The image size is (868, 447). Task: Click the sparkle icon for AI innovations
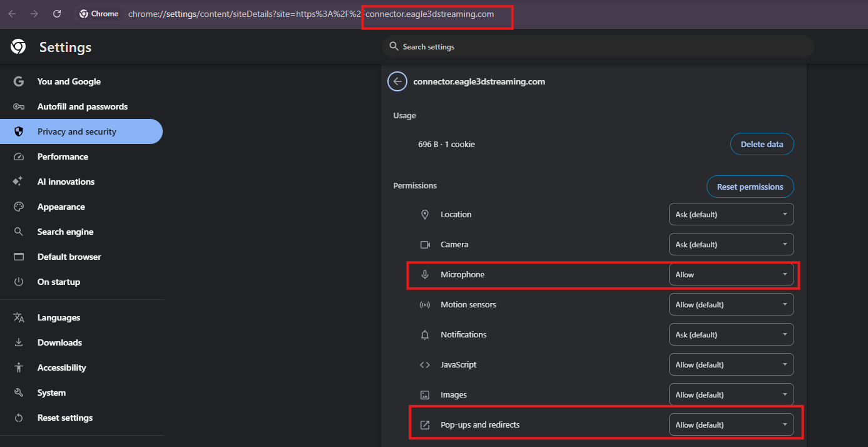pyautogui.click(x=19, y=182)
